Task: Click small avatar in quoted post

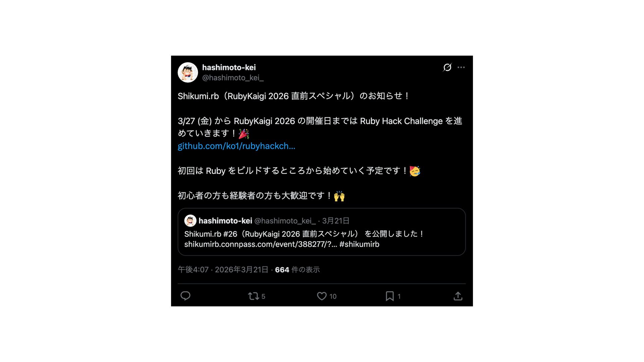Action: [x=190, y=221]
